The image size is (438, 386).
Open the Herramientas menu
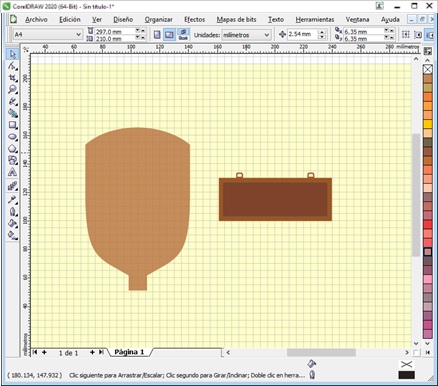[x=315, y=19]
